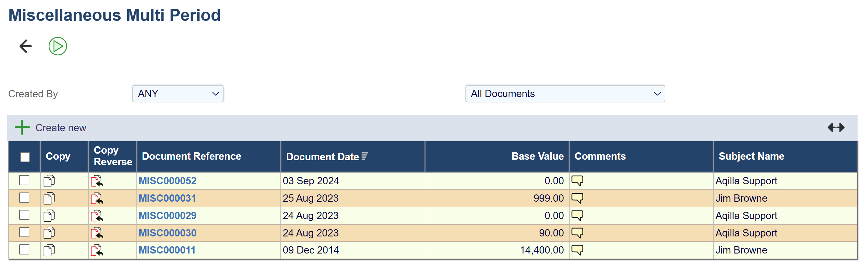Copy document MISC000052

tap(49, 181)
